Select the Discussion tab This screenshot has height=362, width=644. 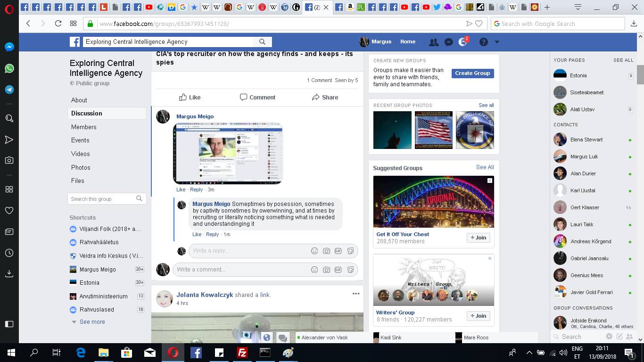[87, 113]
